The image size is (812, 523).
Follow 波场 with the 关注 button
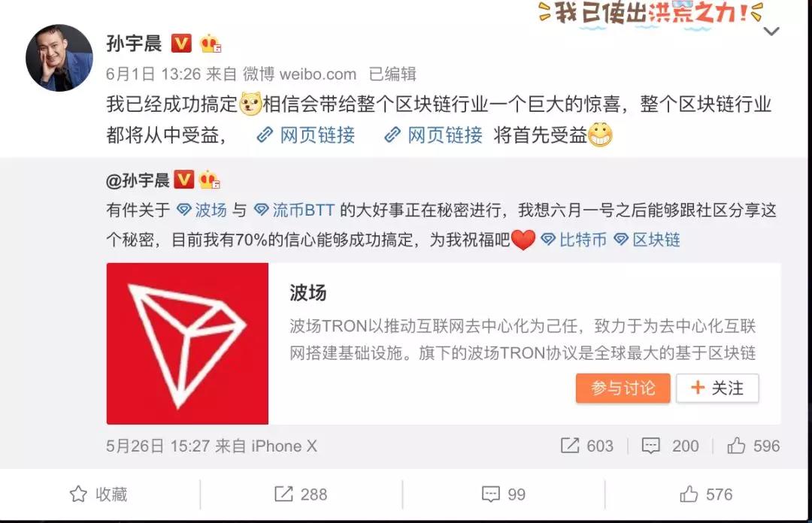(x=718, y=388)
